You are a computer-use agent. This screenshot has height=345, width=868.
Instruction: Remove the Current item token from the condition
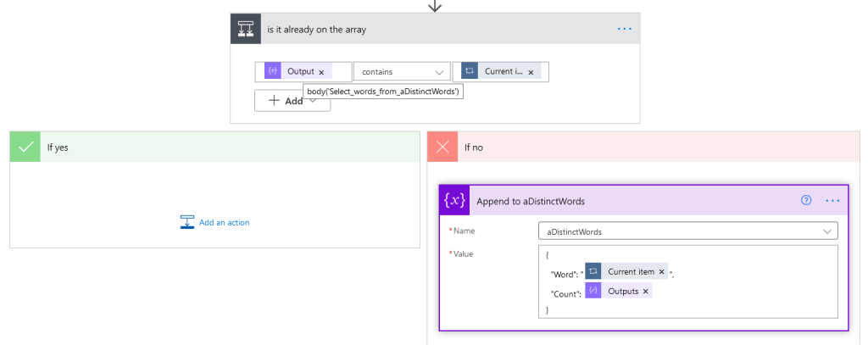[x=531, y=72]
